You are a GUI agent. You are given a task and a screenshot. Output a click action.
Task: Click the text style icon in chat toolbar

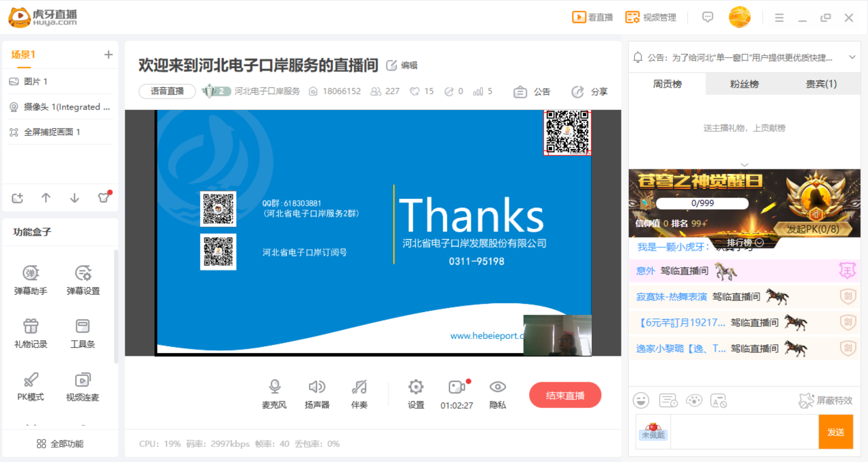[718, 401]
